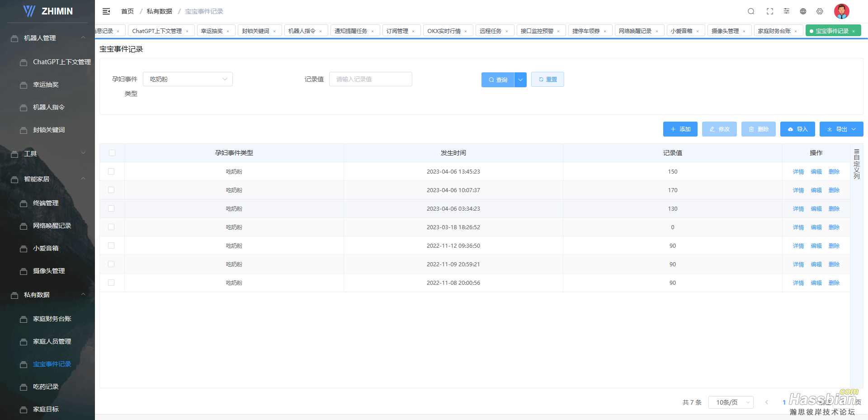Open 详情 for the row dated 2022-11-08 20:00:56
This screenshot has width=868, height=420.
[x=798, y=283]
